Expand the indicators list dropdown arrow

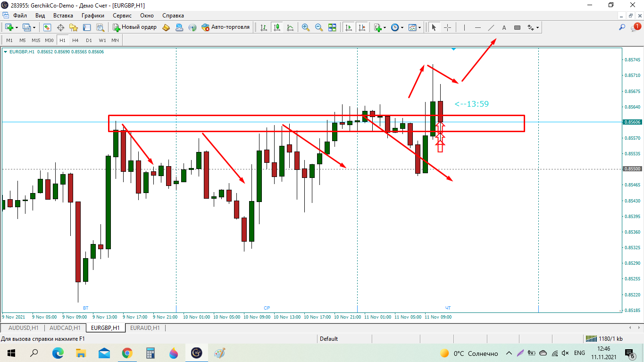(x=385, y=27)
